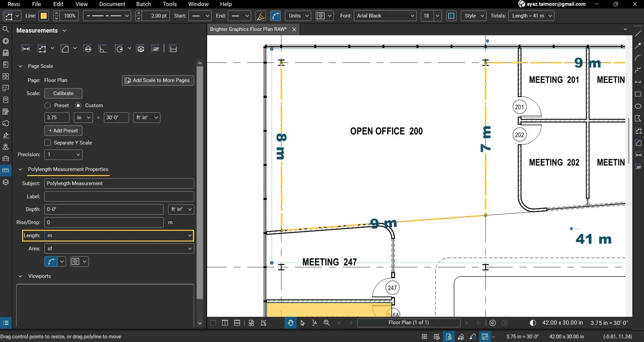Switch to the Brighter Graphics Floor Plan tab
Screen dimensions: 644x342
(x=248, y=29)
